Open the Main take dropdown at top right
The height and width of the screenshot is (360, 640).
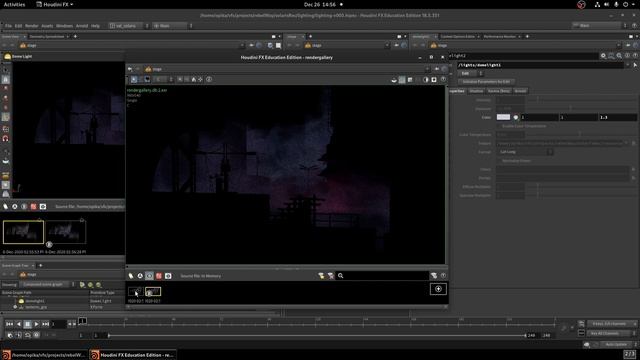click(x=599, y=25)
